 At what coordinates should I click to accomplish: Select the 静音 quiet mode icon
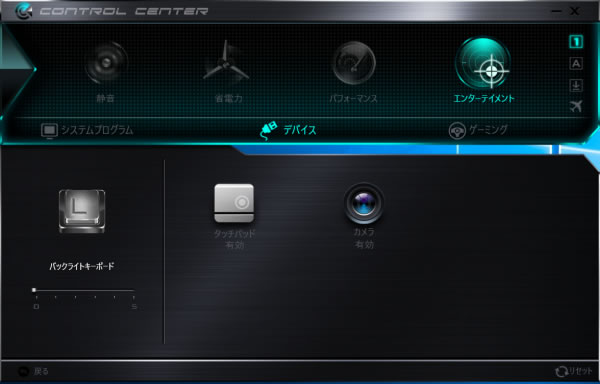(106, 63)
